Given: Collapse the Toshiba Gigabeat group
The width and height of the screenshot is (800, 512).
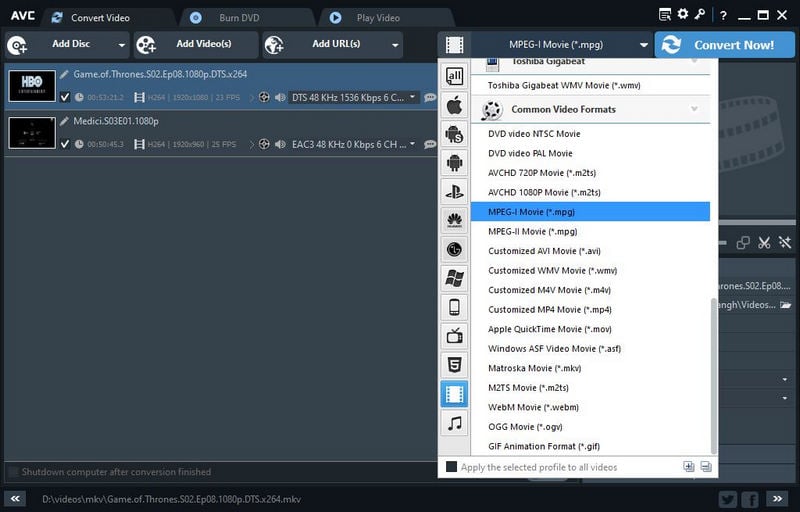Looking at the screenshot, I should [694, 62].
